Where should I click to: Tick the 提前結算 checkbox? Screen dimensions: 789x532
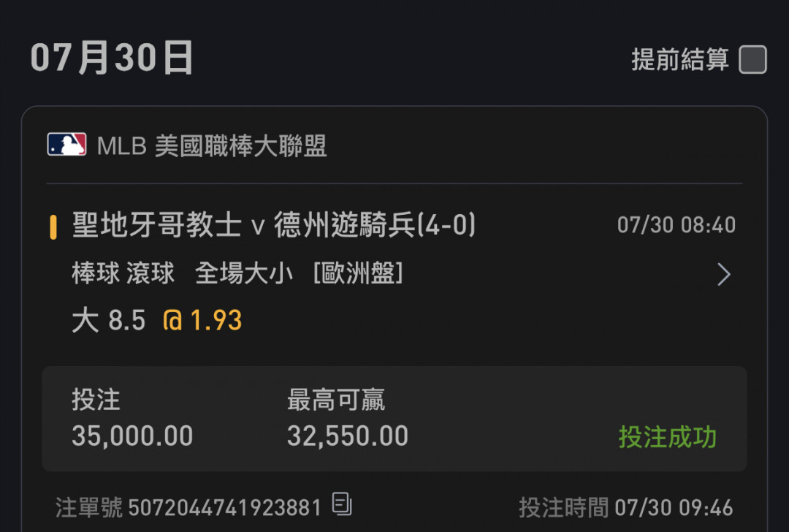(x=752, y=59)
